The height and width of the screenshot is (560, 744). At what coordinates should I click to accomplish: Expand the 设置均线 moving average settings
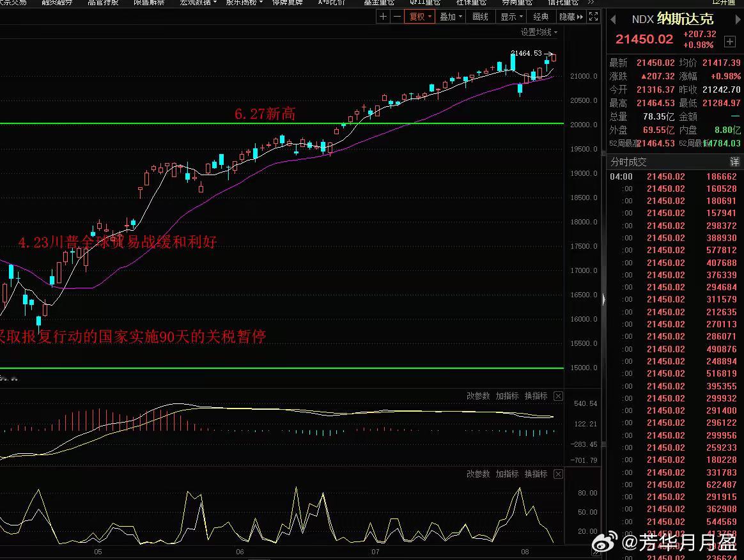tap(539, 32)
